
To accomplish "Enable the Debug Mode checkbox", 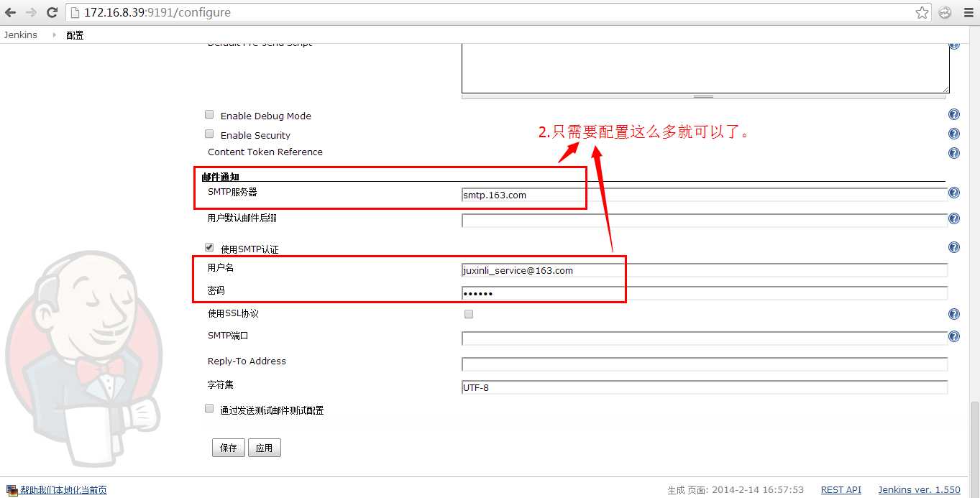I will (x=209, y=114).
